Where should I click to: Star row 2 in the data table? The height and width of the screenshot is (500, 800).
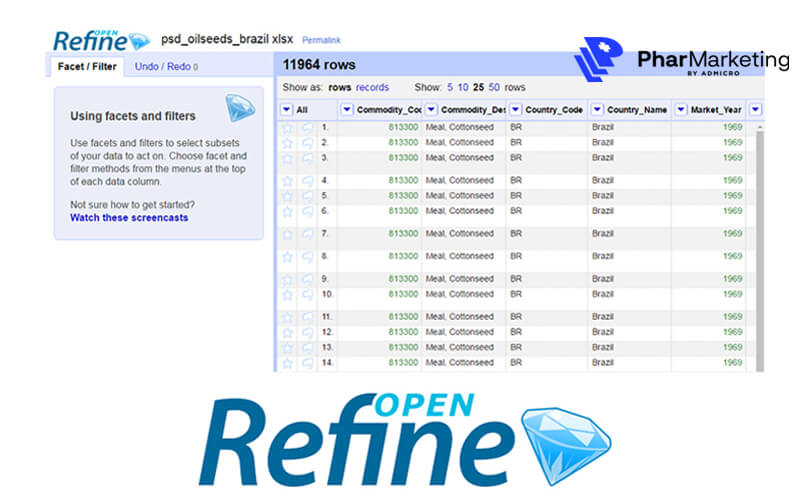[287, 143]
